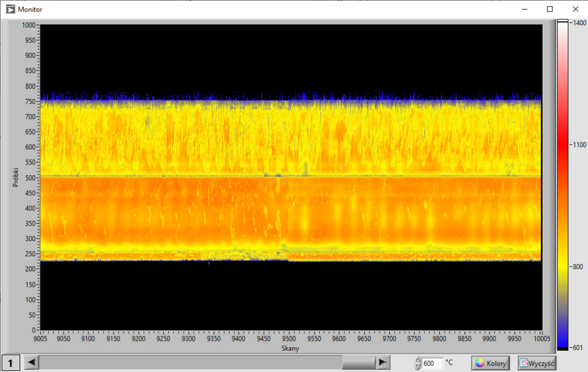
Task: Click the 9005 value on Skany axis
Action: point(40,339)
